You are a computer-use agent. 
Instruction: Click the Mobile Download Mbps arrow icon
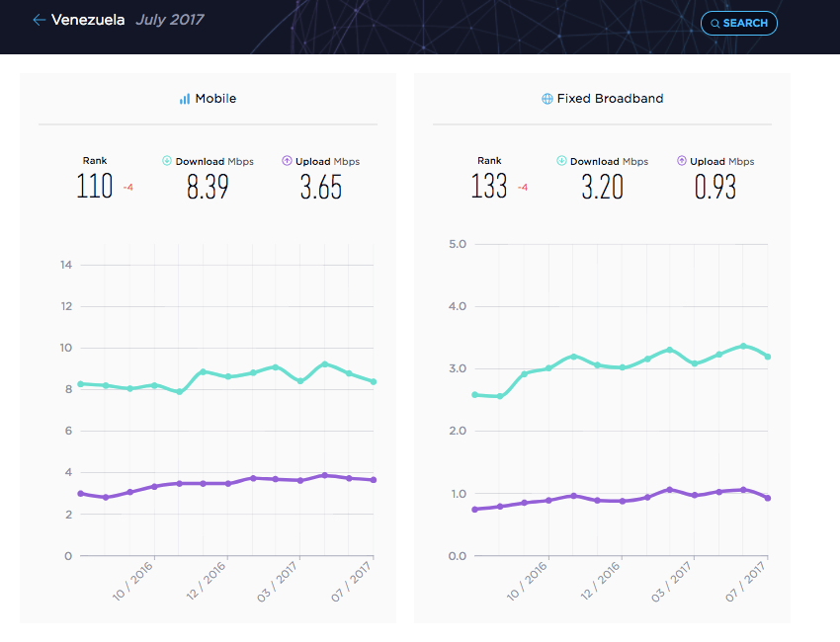click(x=167, y=161)
